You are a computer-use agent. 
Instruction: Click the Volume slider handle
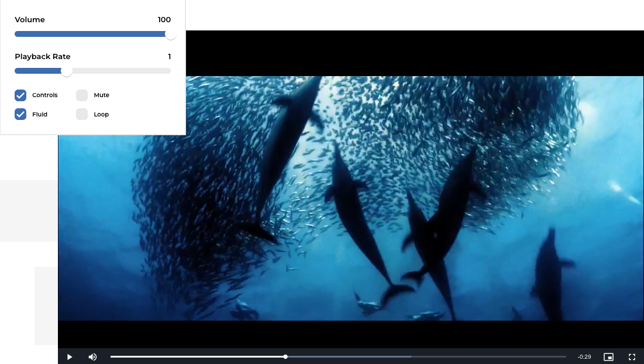pyautogui.click(x=170, y=34)
